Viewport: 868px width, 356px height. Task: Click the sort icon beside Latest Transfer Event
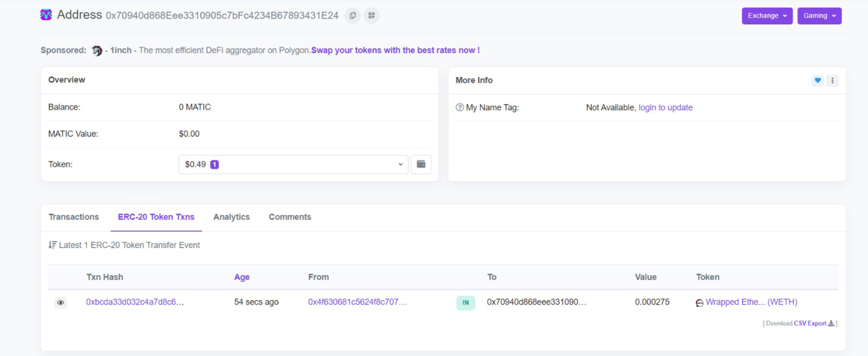point(52,245)
